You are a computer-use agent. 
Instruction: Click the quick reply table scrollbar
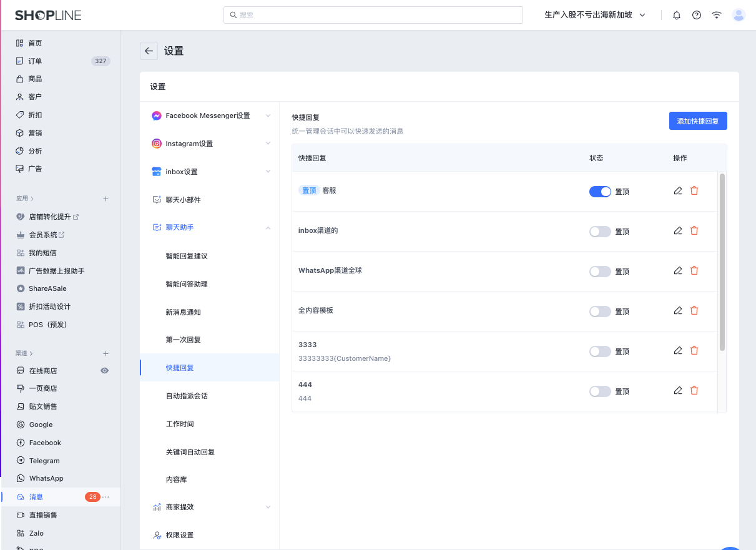pos(722,261)
